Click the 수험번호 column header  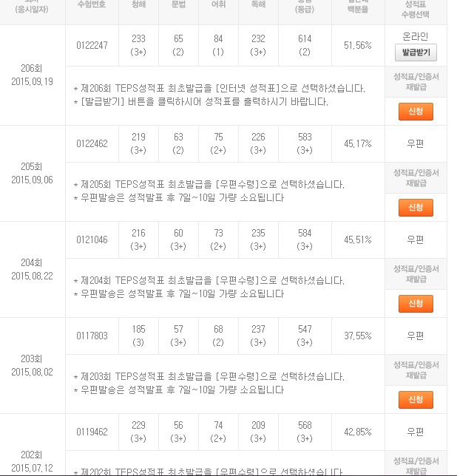point(92,4)
